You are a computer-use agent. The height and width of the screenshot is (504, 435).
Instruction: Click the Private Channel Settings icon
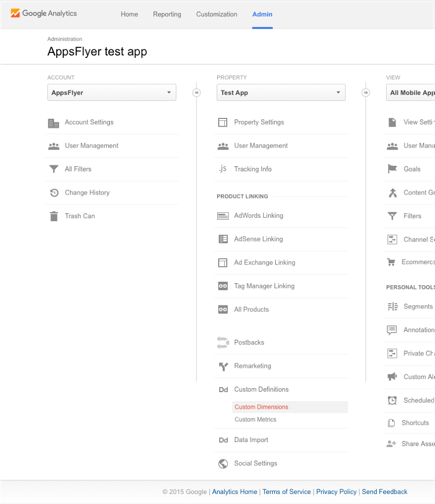pos(392,353)
